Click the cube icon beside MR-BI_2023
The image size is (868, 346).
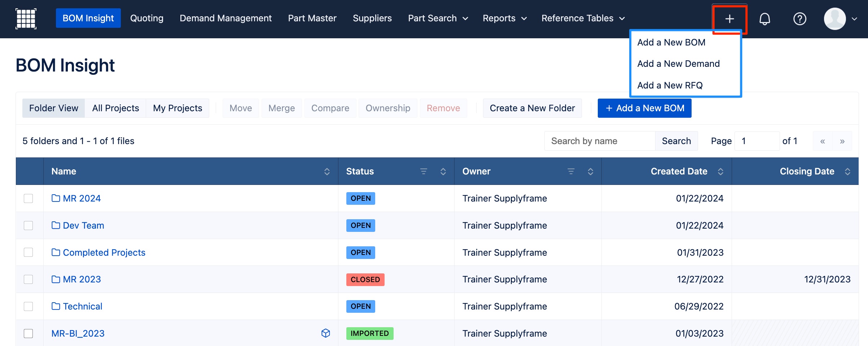(325, 333)
